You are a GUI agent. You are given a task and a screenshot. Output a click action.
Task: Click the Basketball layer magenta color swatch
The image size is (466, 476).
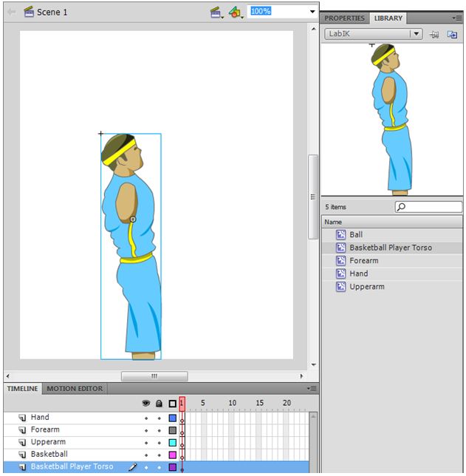(x=172, y=455)
